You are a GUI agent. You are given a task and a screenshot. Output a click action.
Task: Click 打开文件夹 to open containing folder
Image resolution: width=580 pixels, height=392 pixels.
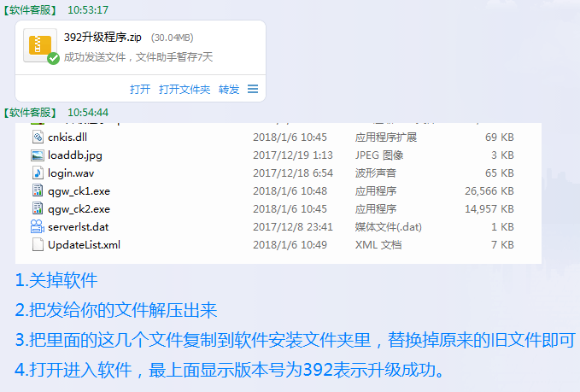click(x=185, y=89)
